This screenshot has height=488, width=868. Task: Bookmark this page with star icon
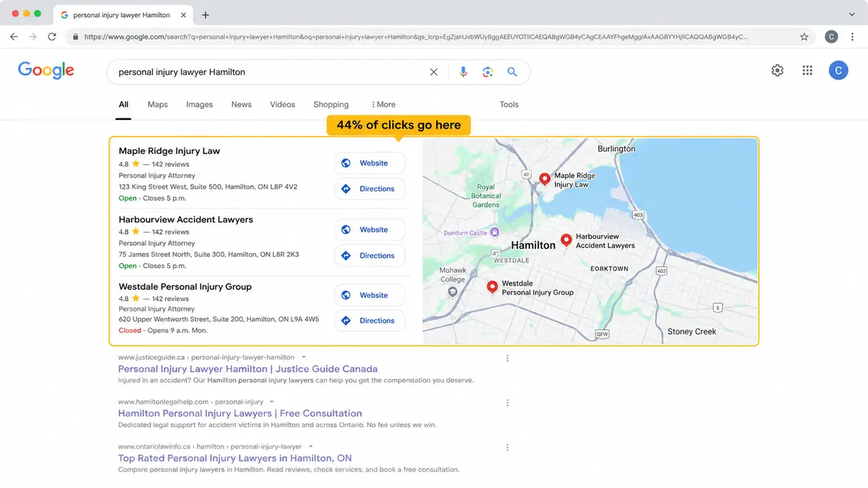pos(804,36)
